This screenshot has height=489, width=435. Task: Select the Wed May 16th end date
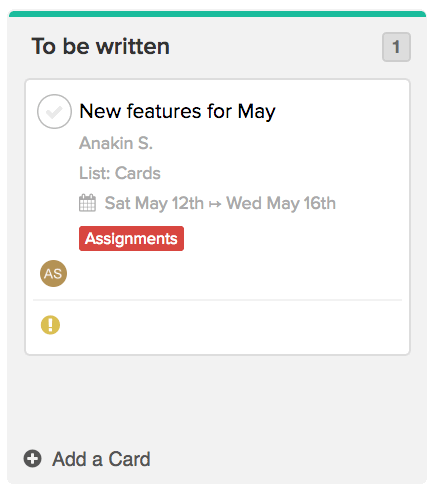pos(281,203)
